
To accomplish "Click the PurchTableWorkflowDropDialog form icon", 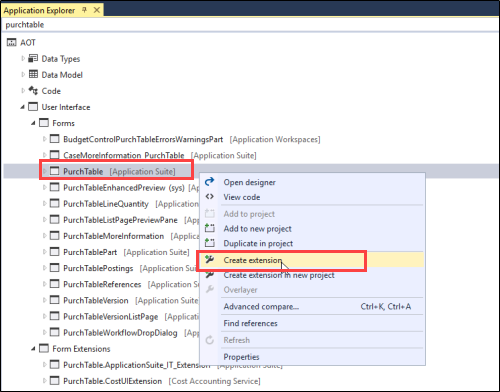I will pos(54,332).
